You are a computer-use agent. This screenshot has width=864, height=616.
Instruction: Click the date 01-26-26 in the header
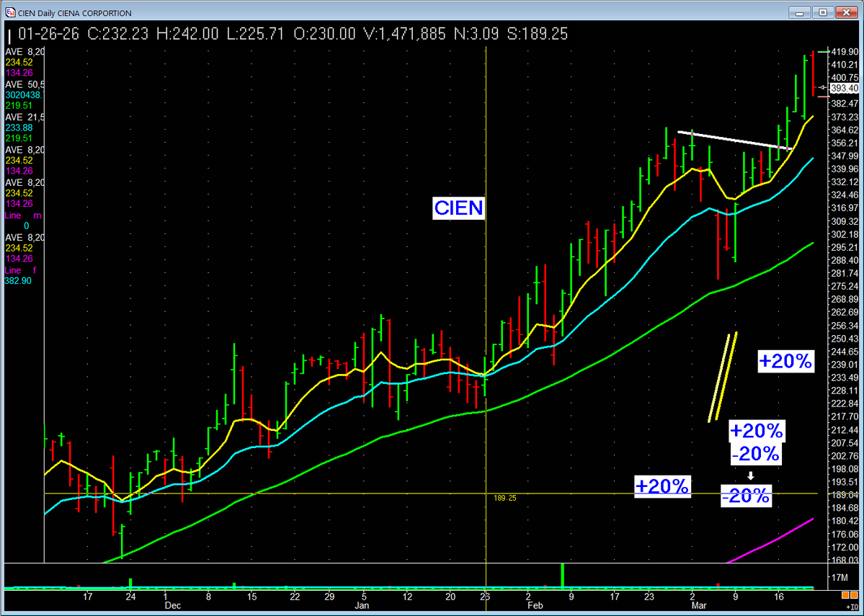tap(48, 34)
